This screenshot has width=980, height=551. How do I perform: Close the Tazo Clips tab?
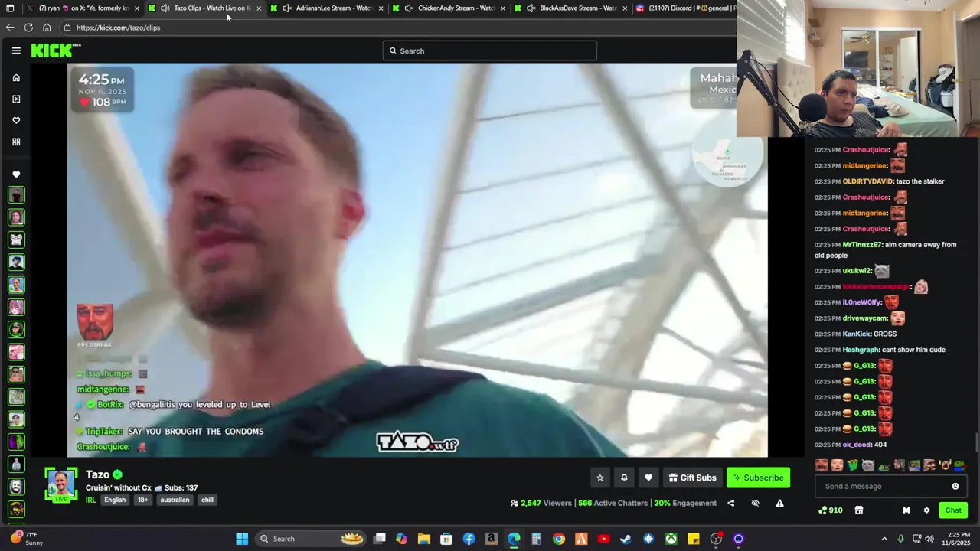tap(259, 8)
